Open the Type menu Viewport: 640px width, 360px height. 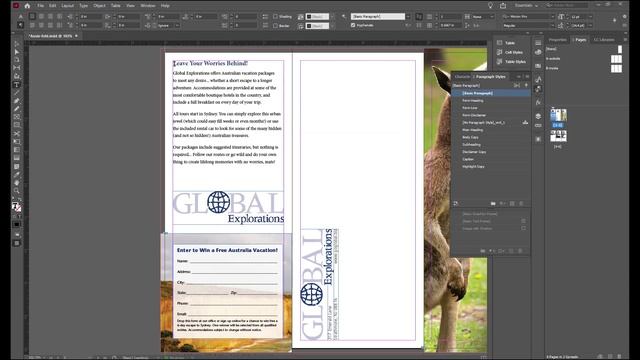pyautogui.click(x=83, y=6)
